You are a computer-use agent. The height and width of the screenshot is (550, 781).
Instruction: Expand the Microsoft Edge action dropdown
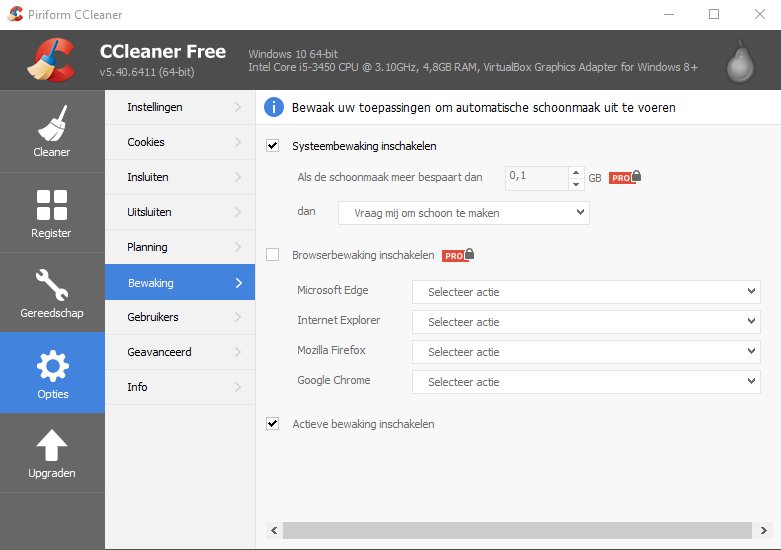coord(586,292)
